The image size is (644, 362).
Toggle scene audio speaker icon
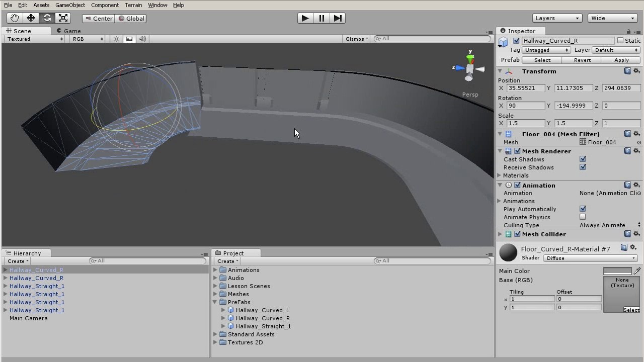142,39
